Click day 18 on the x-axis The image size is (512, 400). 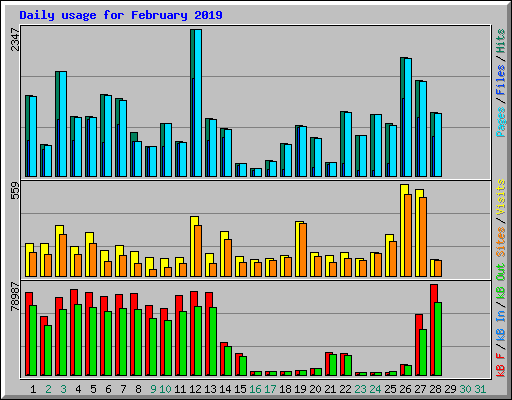coord(285,389)
